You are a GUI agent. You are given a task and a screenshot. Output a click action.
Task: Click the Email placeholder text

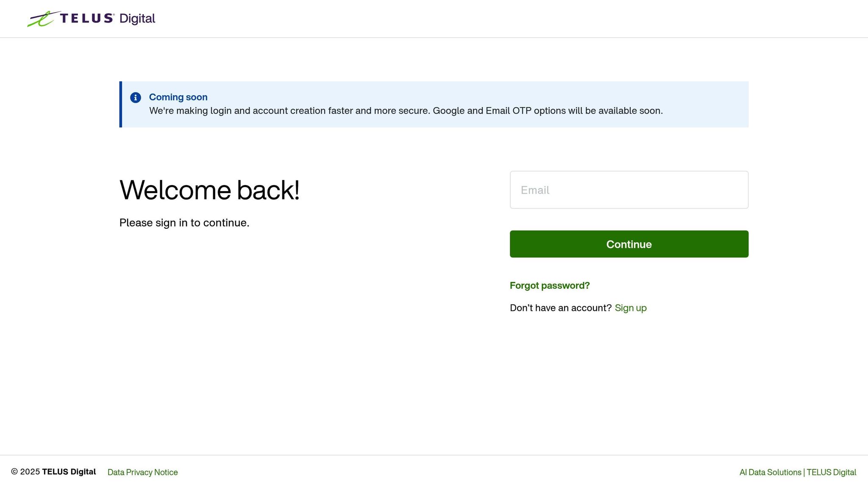point(535,190)
